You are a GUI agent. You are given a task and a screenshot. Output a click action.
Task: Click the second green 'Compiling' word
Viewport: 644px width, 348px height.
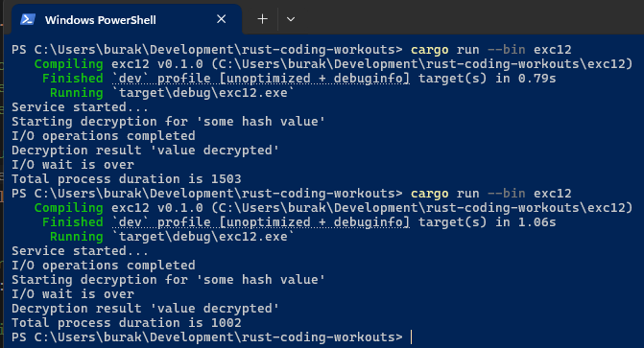click(x=68, y=208)
